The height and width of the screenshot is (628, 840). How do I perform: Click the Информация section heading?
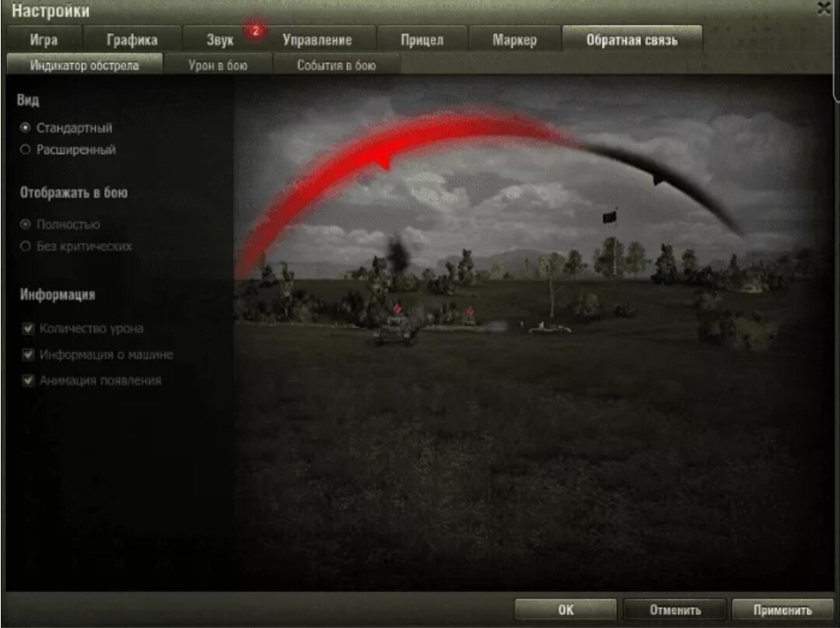pyautogui.click(x=58, y=295)
